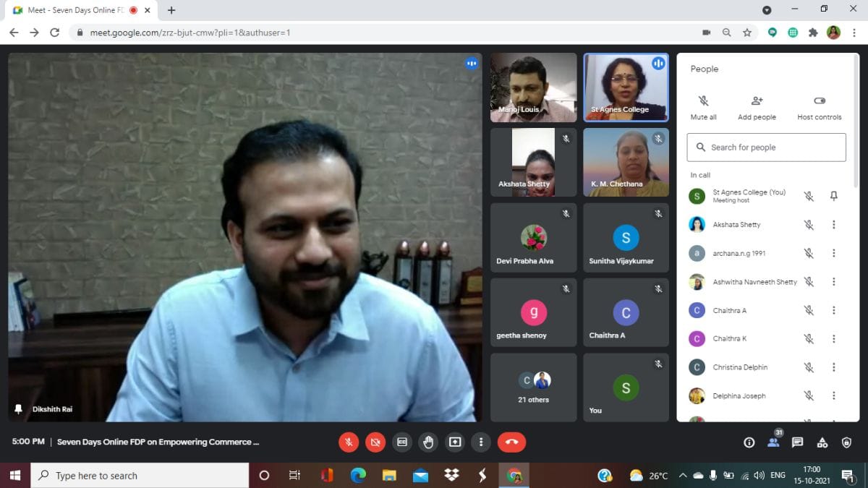Screen dimensions: 868x488
Task: Click Add people button
Action: point(757,107)
